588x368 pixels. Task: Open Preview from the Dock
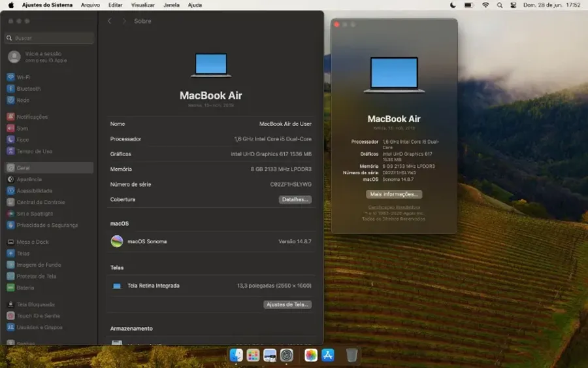(x=270, y=355)
